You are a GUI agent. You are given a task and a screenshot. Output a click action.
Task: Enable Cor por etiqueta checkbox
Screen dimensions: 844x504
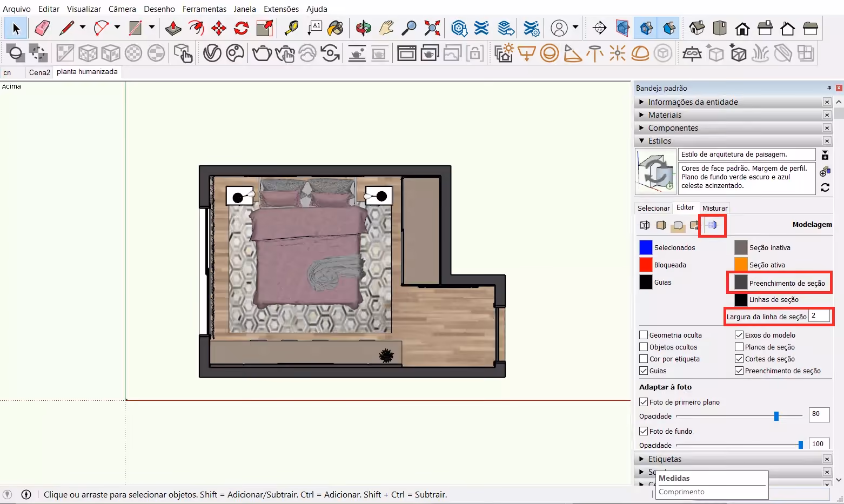644,359
